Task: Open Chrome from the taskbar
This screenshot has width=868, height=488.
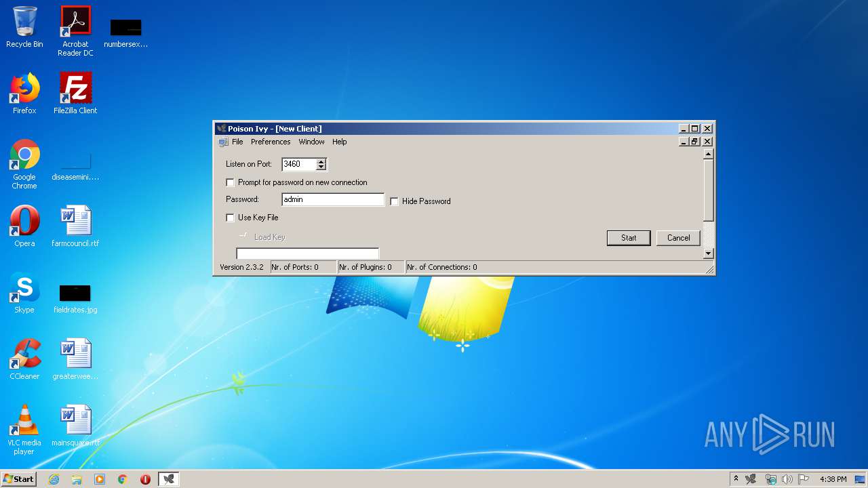Action: [123, 479]
